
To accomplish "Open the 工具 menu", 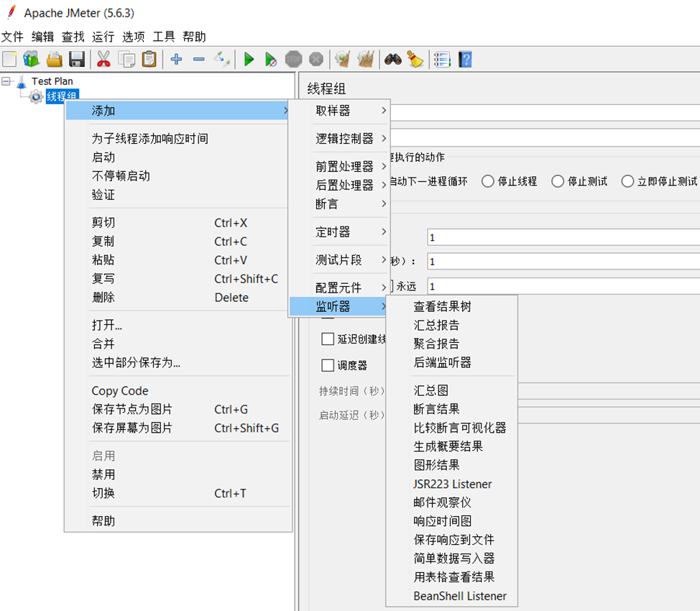I will tap(164, 37).
